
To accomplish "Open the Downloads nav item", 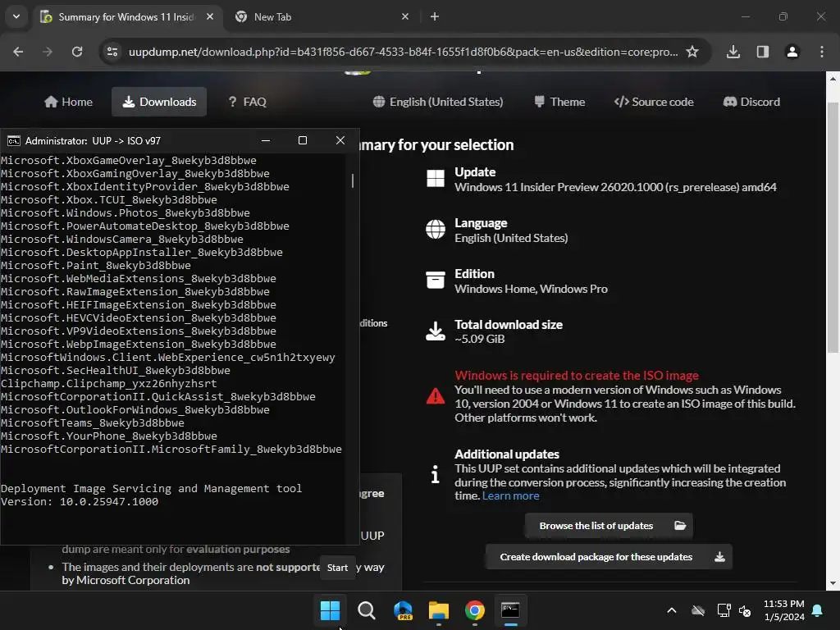I will coord(159,102).
